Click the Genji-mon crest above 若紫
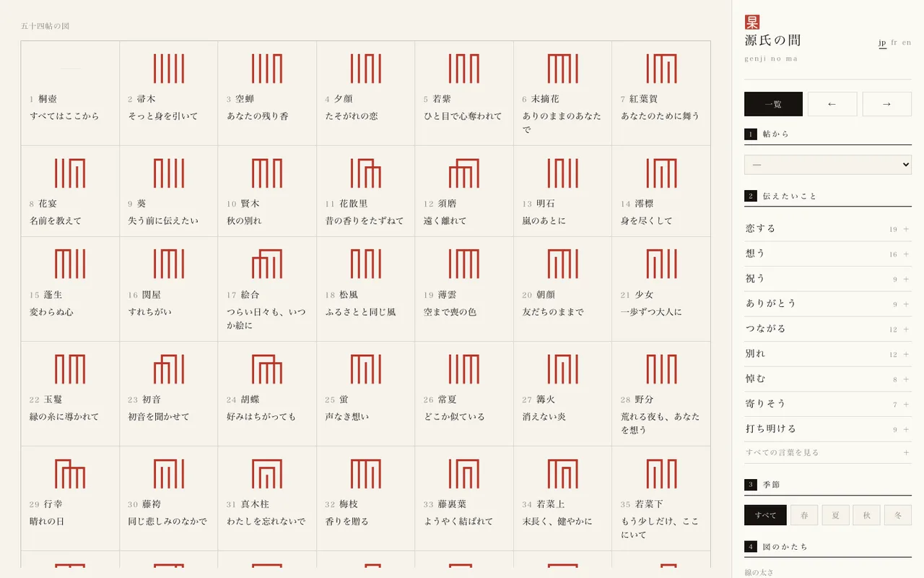 pyautogui.click(x=464, y=69)
